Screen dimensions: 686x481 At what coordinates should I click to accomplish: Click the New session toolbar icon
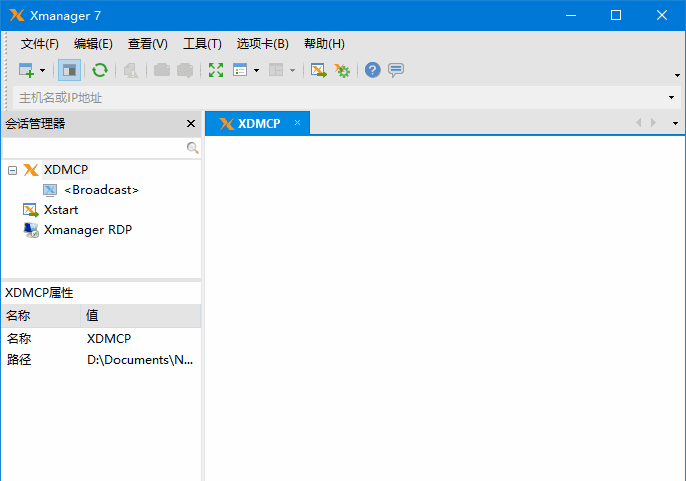click(27, 70)
